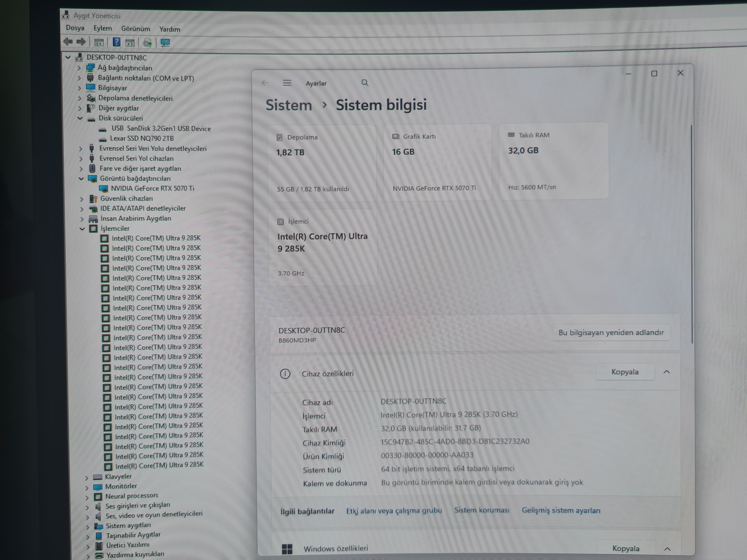Click the Sistem breadcrumb heading

click(288, 105)
